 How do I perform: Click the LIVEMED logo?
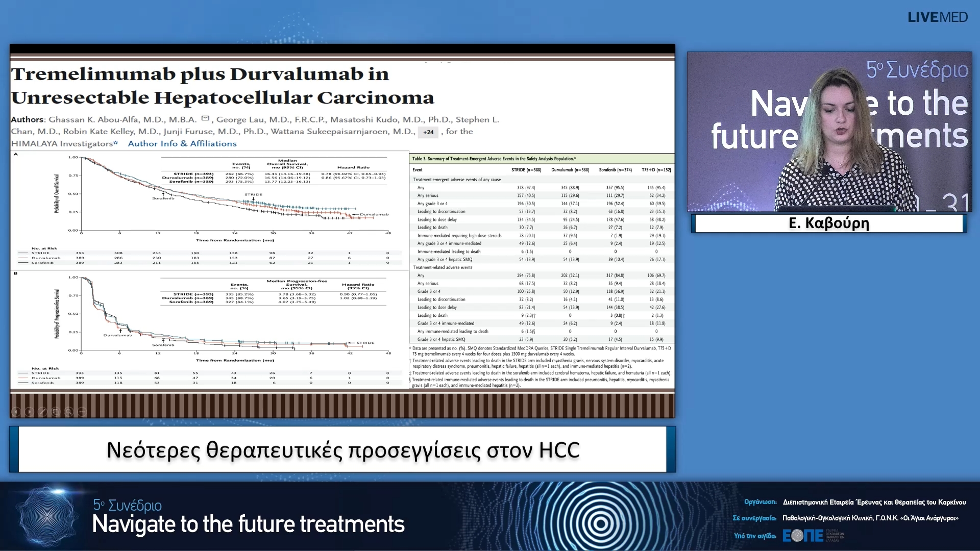pyautogui.click(x=937, y=17)
